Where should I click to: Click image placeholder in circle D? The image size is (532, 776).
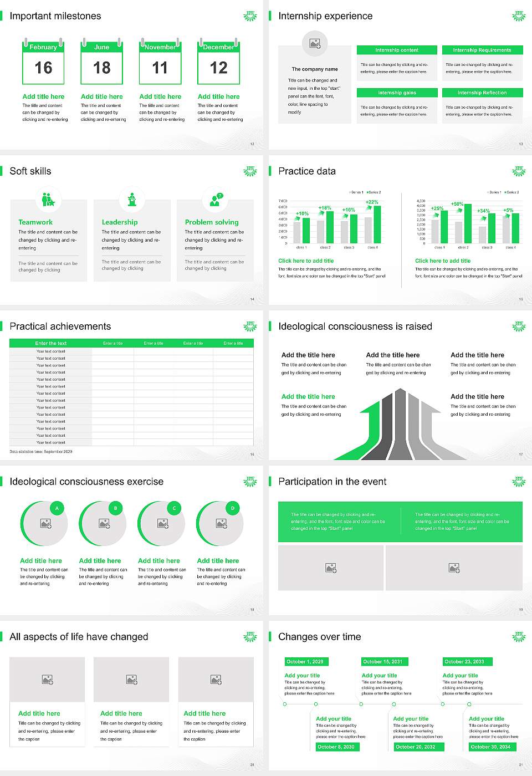click(222, 523)
